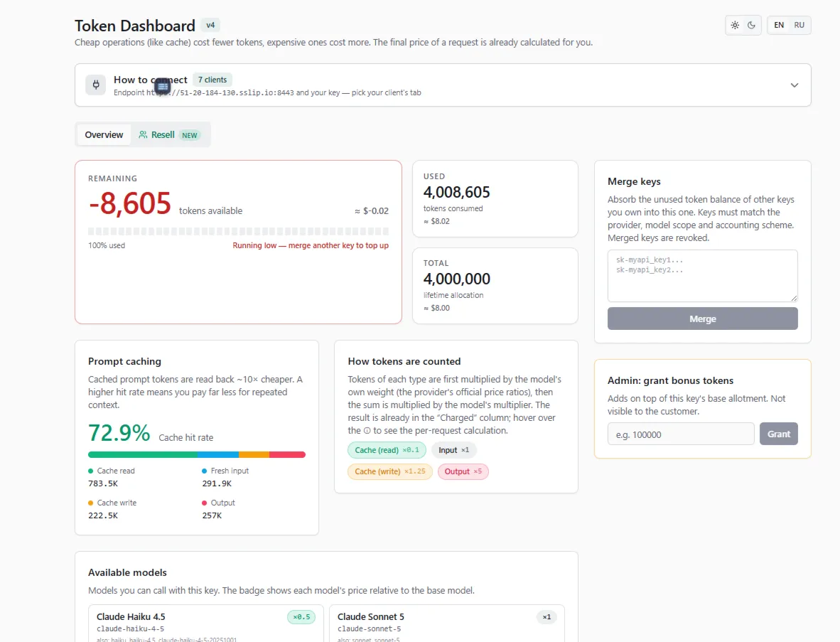Focus the bonus tokens amount field
Viewport: 840px width, 642px height.
click(x=681, y=434)
